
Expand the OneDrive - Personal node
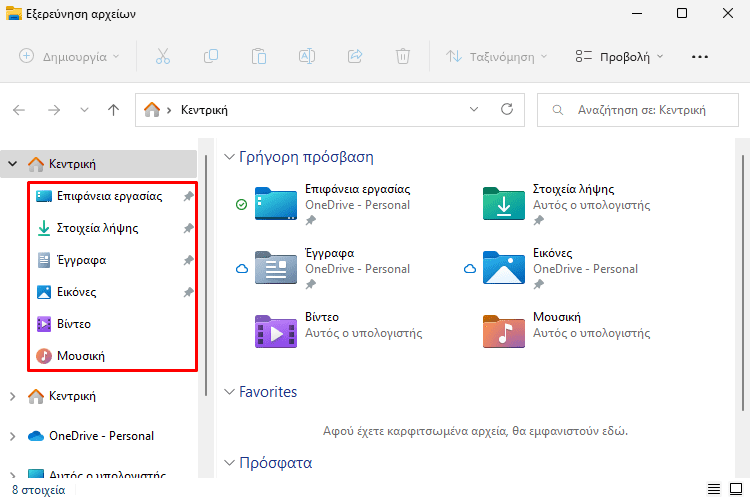tap(13, 436)
